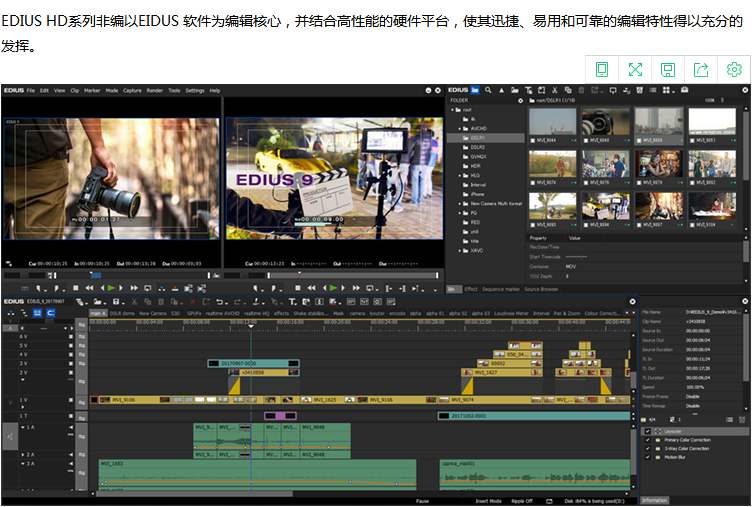Expand the AVCHD folder in tree
The height and width of the screenshot is (507, 752).
[462, 128]
